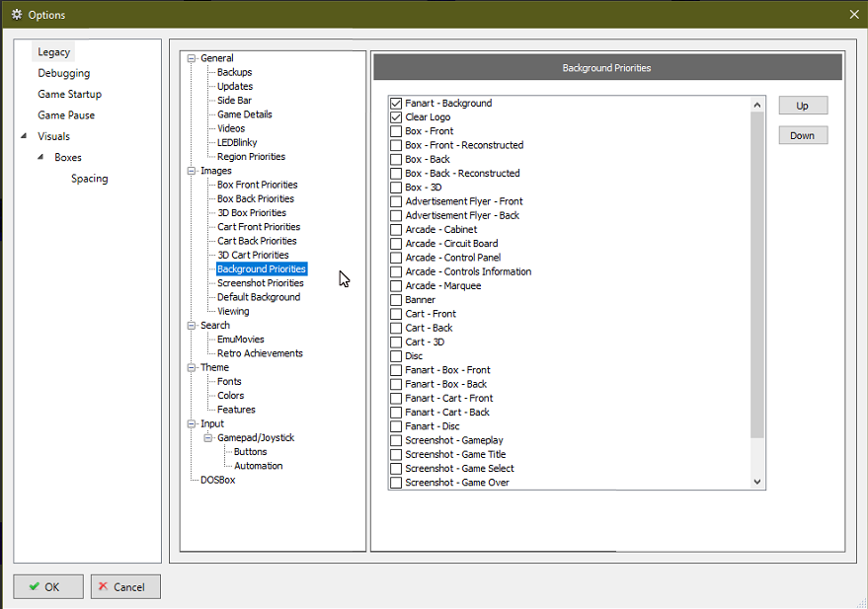This screenshot has width=868, height=609.
Task: Select Automation tree item
Action: (258, 466)
